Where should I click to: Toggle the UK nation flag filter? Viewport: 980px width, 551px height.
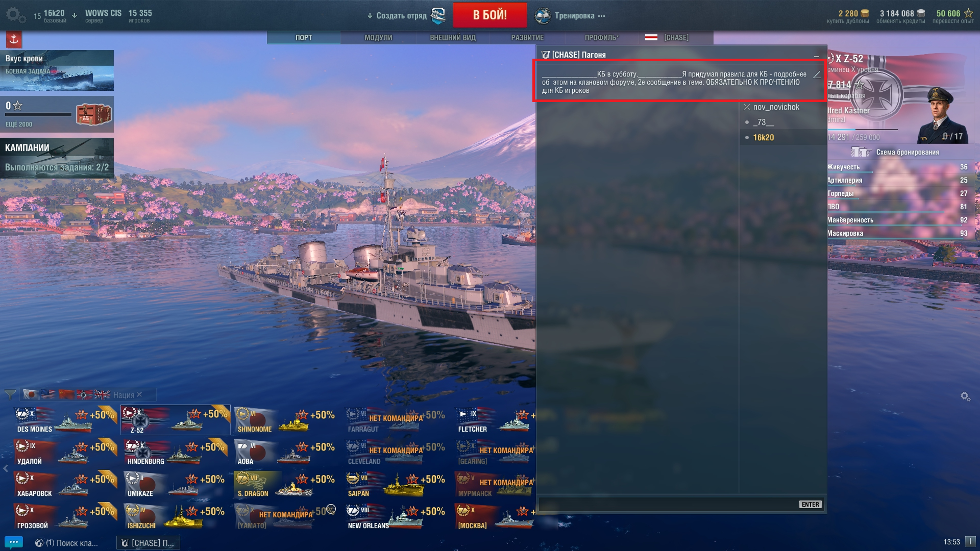(102, 394)
